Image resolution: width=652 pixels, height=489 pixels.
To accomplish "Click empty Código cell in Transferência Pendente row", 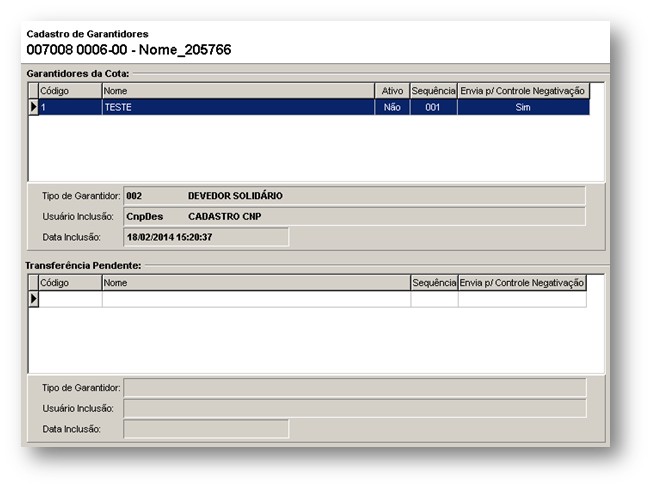I will coord(70,299).
